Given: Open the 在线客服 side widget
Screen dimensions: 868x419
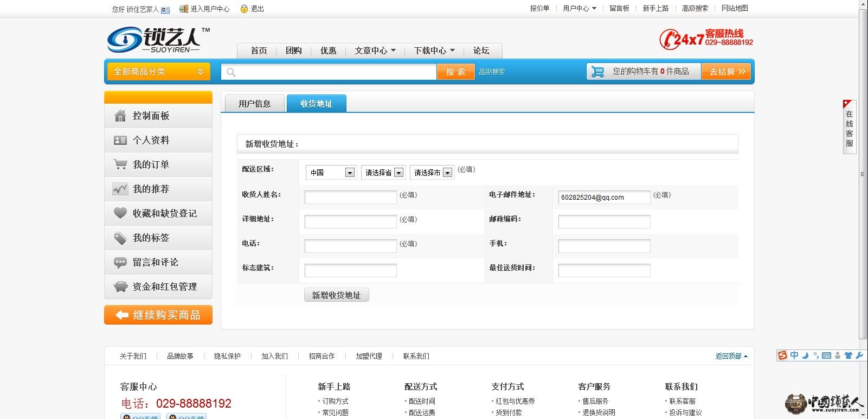Looking at the screenshot, I should point(849,127).
